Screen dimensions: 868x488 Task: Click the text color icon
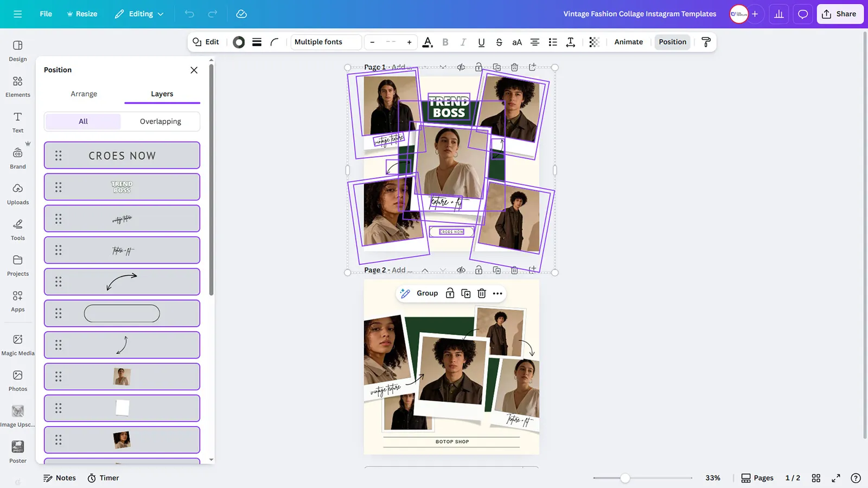(427, 42)
